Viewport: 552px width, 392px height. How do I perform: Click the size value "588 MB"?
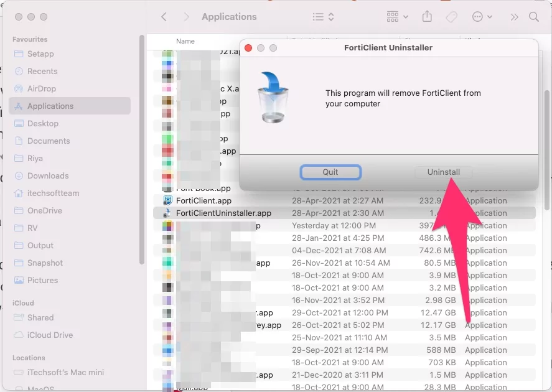coord(441,350)
